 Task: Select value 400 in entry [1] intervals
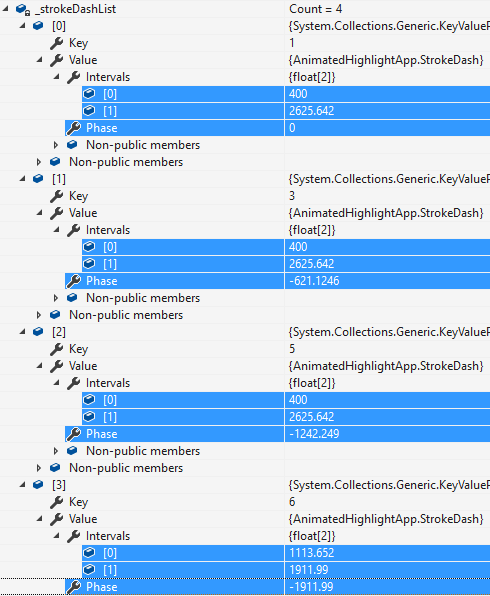[298, 247]
